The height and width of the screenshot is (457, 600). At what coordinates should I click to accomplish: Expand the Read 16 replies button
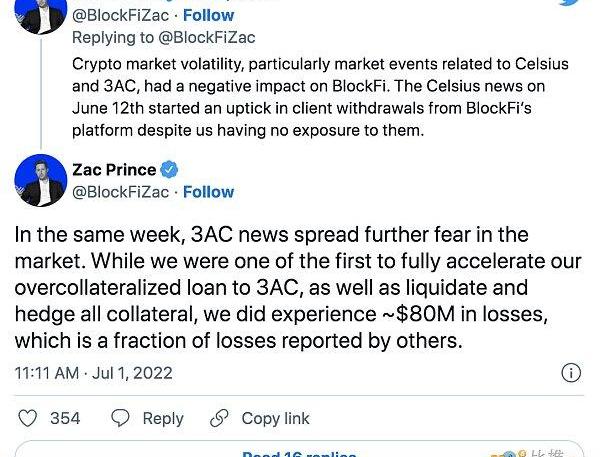coord(299,452)
